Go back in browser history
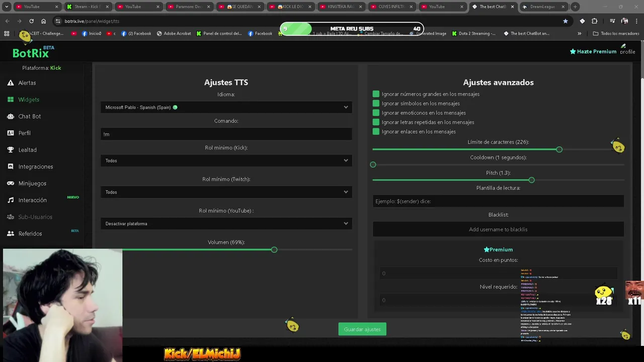 point(7,21)
